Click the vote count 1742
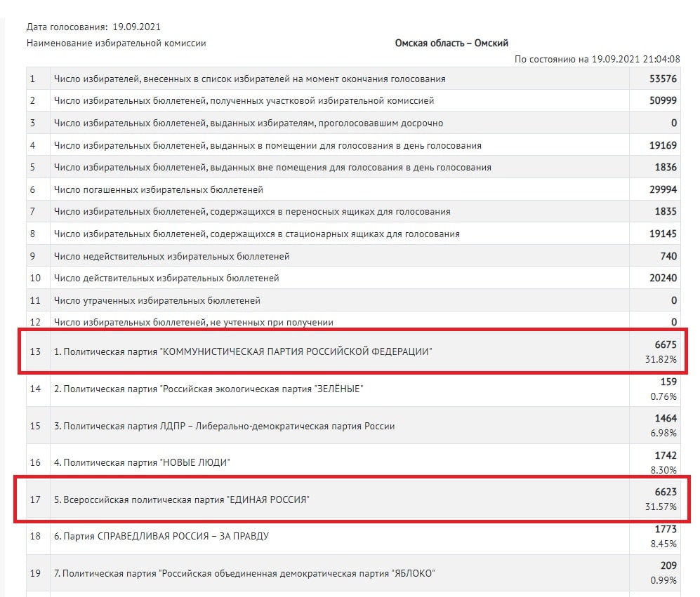 [666, 455]
